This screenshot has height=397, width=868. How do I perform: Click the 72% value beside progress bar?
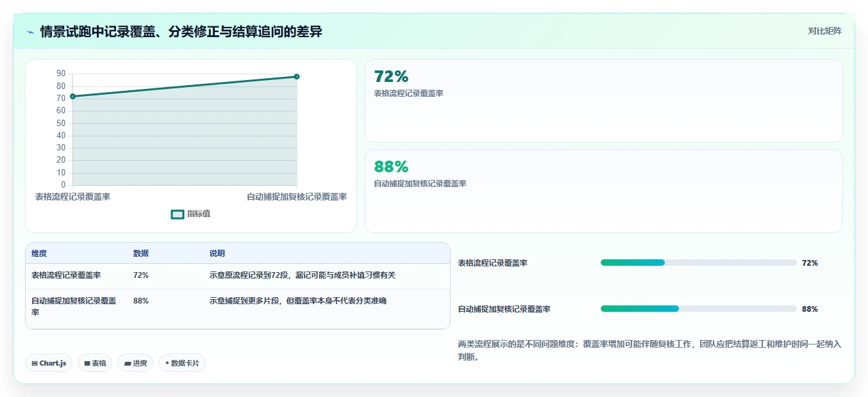point(810,263)
